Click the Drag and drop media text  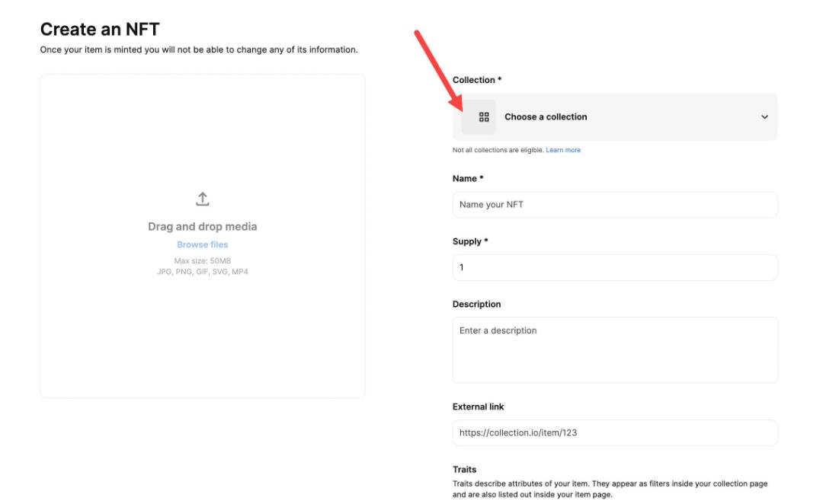[x=203, y=227]
